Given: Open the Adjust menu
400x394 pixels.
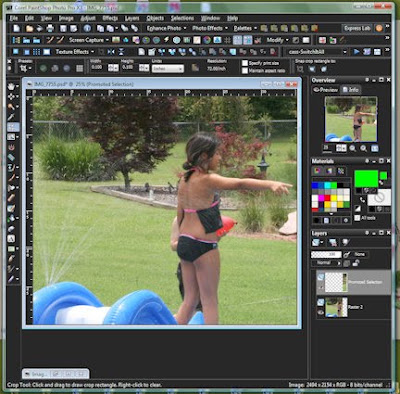Looking at the screenshot, I should pyautogui.click(x=88, y=18).
